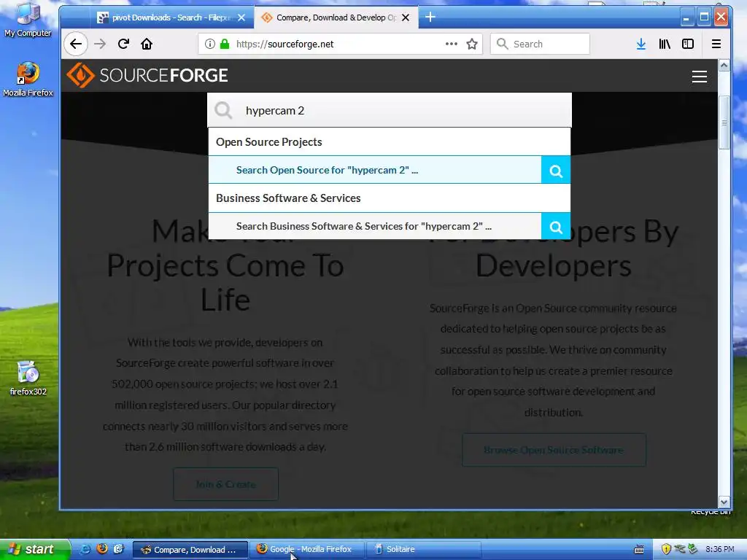The image size is (747, 560).
Task: Go back with the Firefox back arrow
Action: (x=76, y=44)
